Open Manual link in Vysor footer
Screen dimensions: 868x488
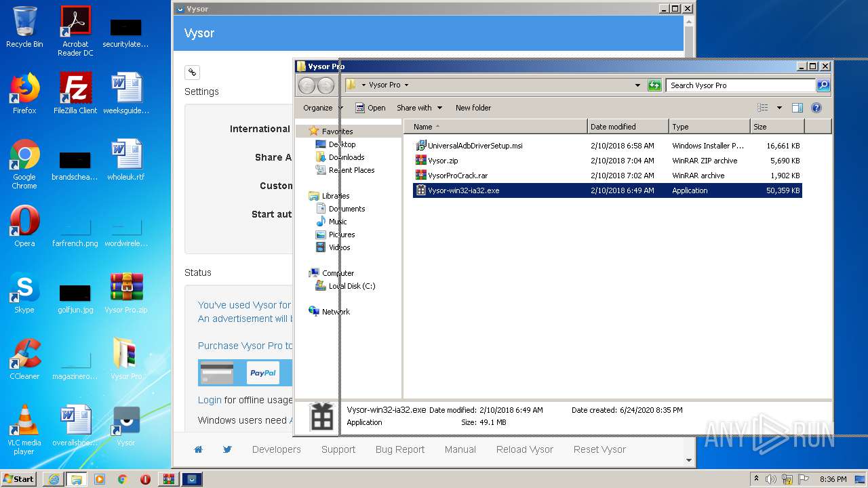(460, 449)
